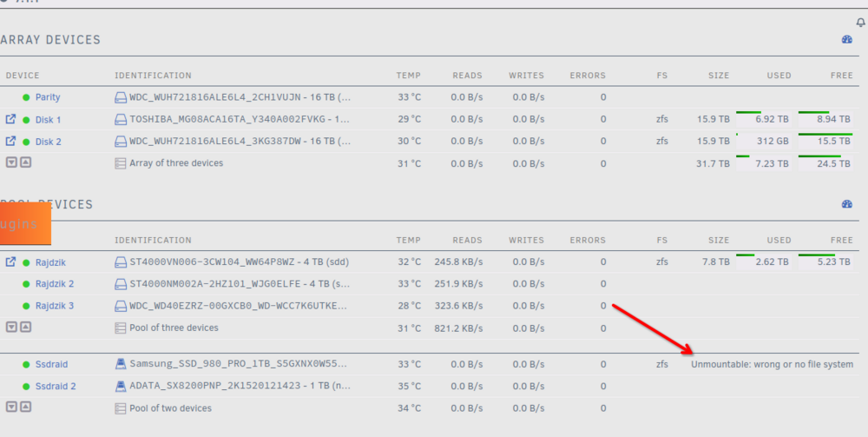Click Array total size 31.7 TB
Viewport: 868px width, 437px height.
tap(713, 164)
